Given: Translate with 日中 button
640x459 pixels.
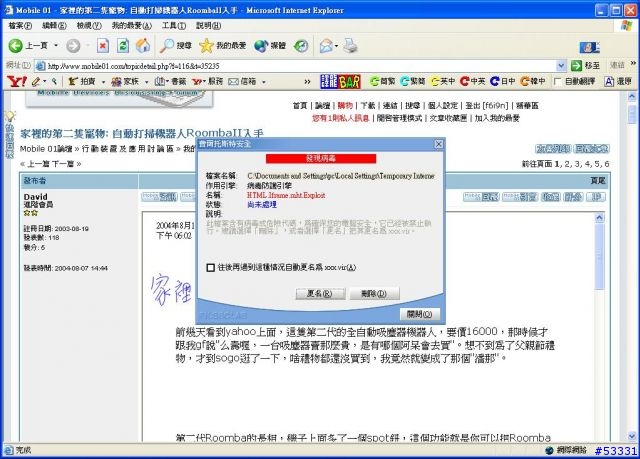Looking at the screenshot, I should click(503, 82).
